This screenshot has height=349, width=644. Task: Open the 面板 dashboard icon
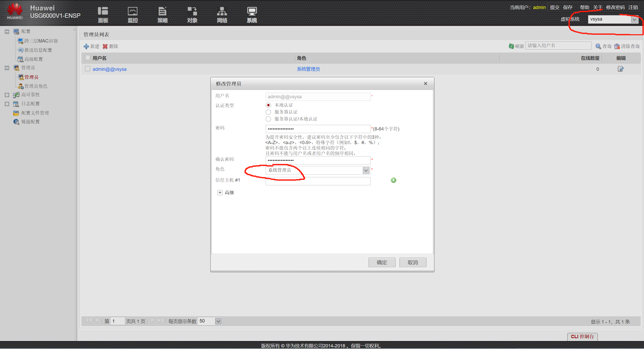click(x=103, y=12)
